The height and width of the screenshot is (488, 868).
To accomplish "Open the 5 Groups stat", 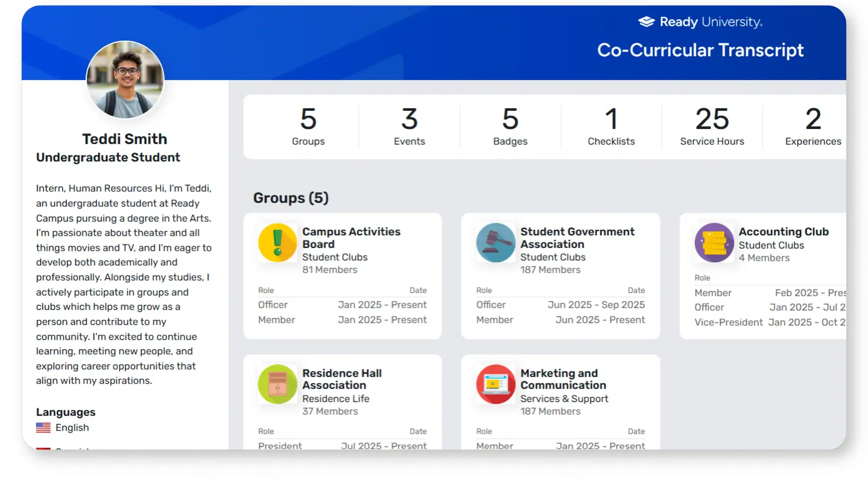I will pyautogui.click(x=308, y=126).
